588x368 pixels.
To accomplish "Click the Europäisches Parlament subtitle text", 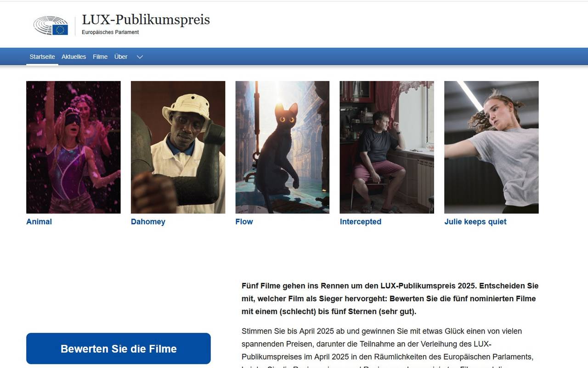I will [x=110, y=32].
